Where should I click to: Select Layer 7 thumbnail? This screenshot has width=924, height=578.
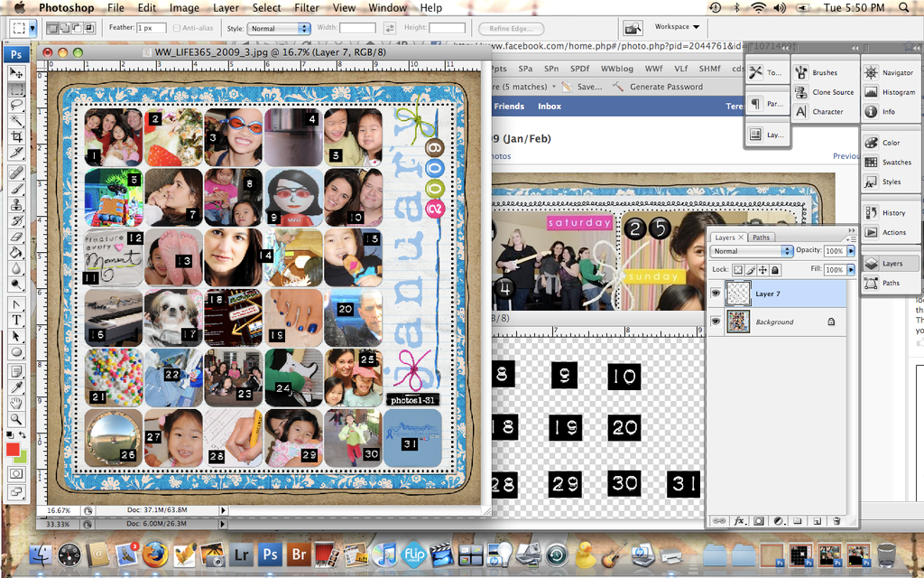coord(738,294)
